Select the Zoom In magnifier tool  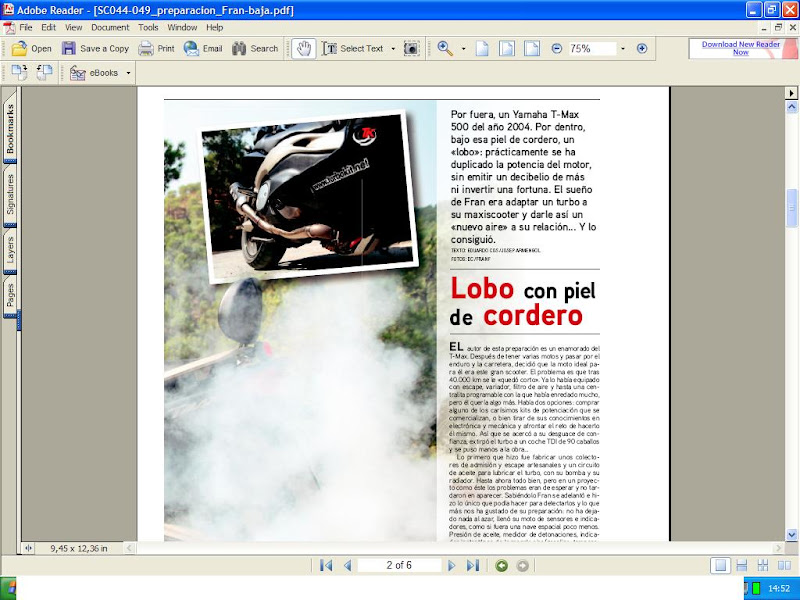tap(445, 48)
